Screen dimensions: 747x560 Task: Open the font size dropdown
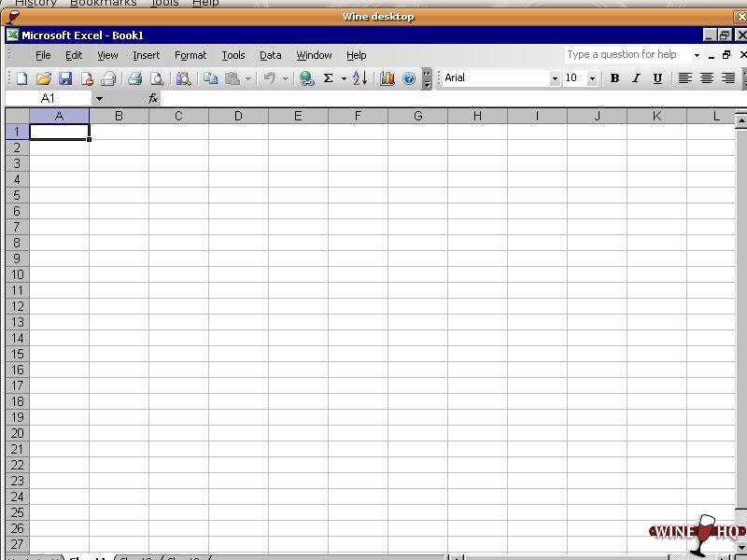coord(592,78)
